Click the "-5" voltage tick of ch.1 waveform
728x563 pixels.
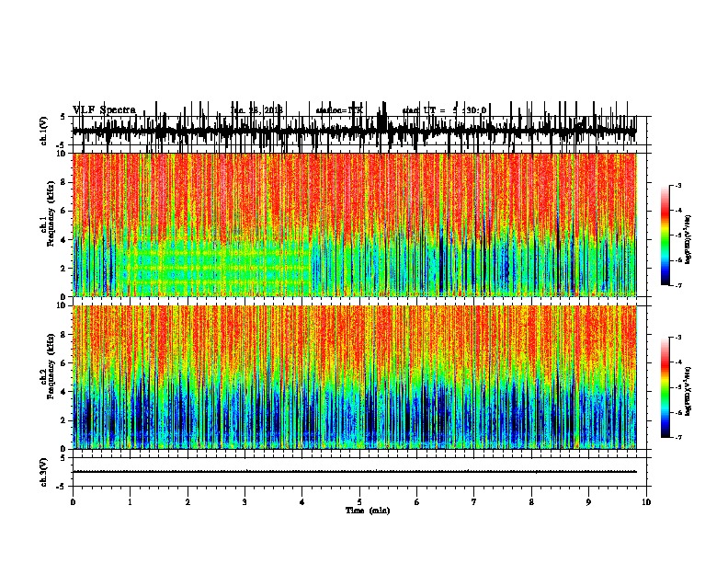(x=62, y=145)
